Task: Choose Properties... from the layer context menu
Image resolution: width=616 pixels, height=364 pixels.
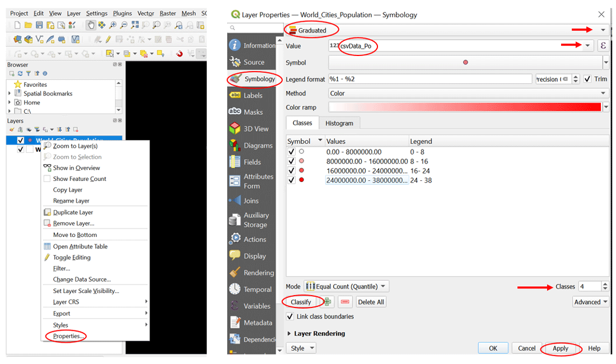Action: click(x=69, y=336)
